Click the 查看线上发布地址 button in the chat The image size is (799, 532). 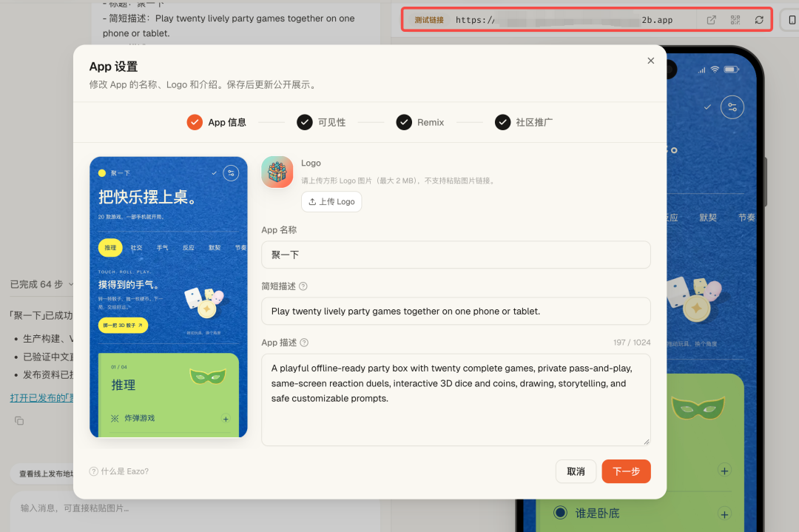43,474
